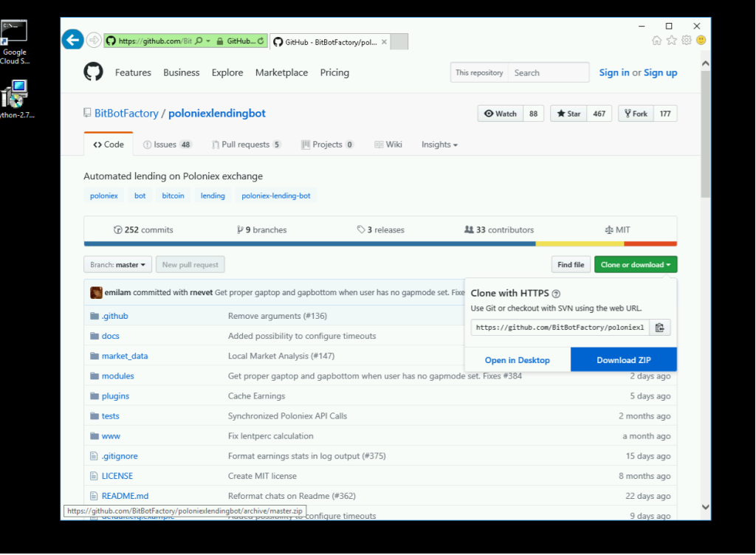Viewport: 756px width, 555px height.
Task: Open the Clone with HTTPS help icon
Action: [556, 294]
